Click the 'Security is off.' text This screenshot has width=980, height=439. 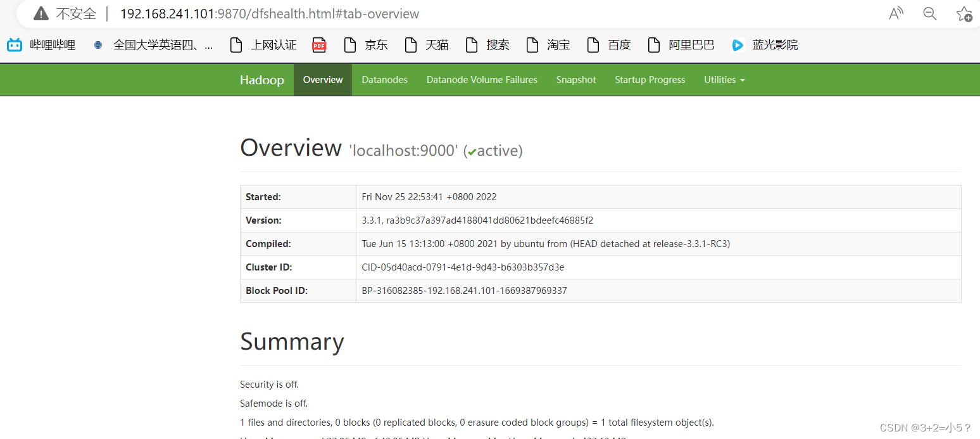click(269, 385)
